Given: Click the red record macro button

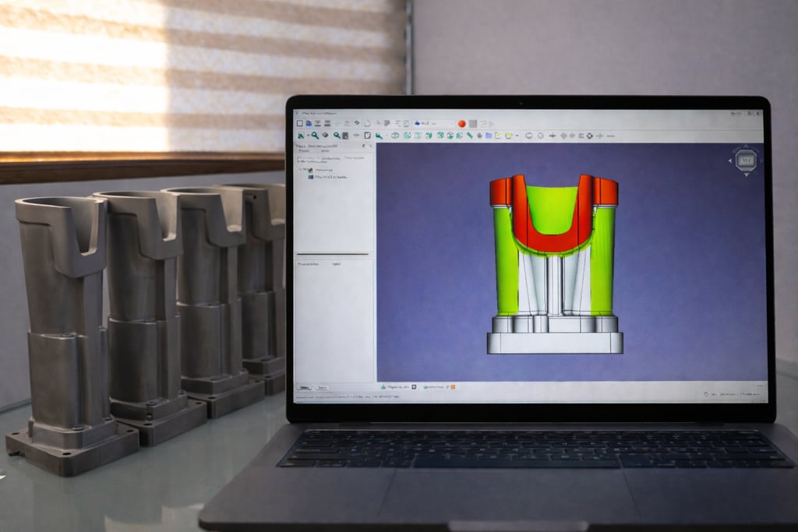Looking at the screenshot, I should 461,124.
